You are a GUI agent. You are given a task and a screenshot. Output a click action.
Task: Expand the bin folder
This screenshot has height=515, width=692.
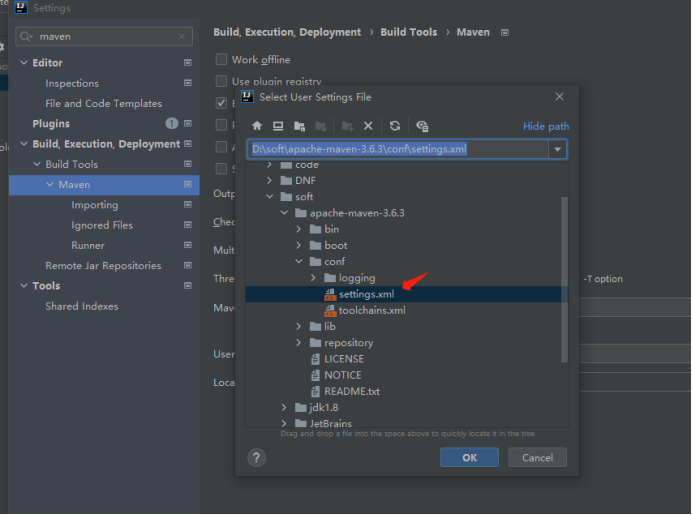coord(299,229)
